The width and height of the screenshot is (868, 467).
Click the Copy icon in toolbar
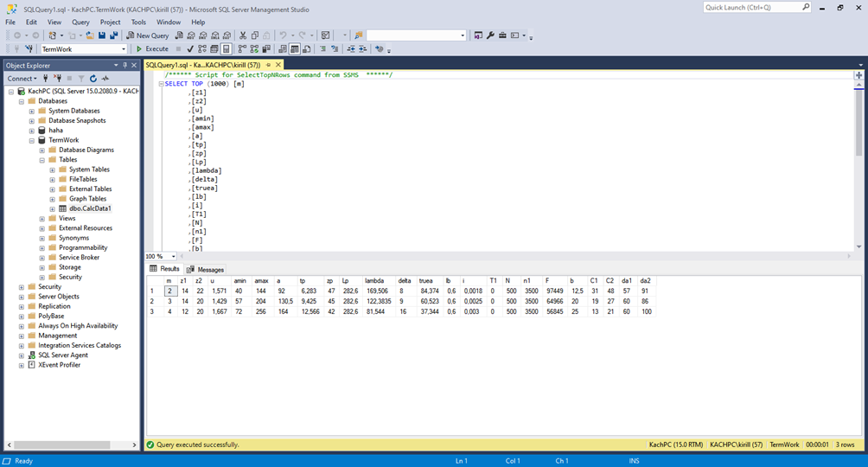coord(255,35)
